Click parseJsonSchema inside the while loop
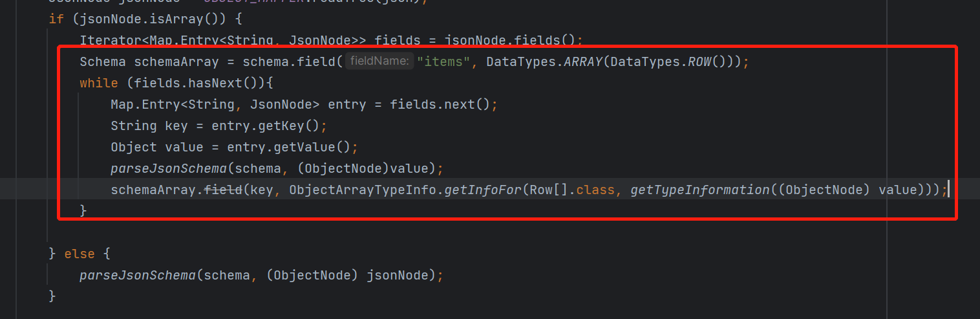The width and height of the screenshot is (980, 319). point(169,168)
